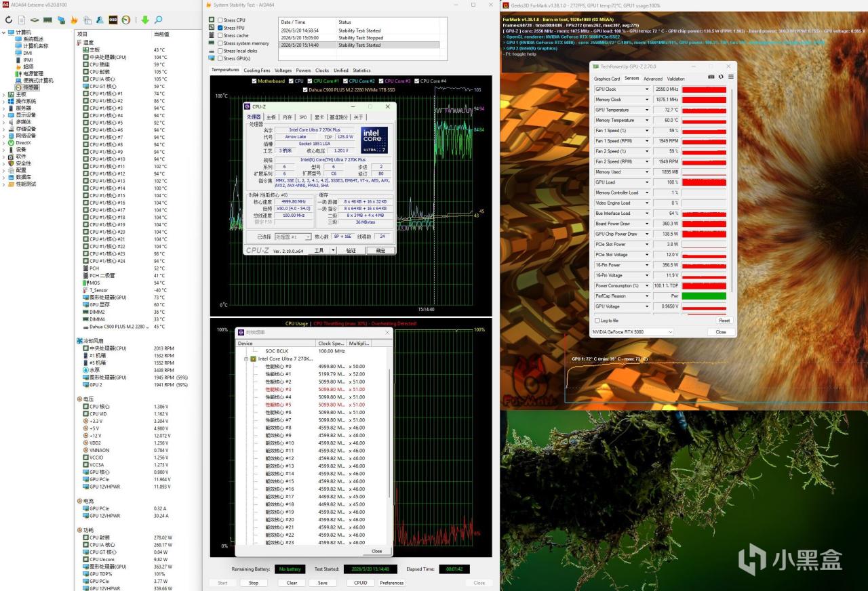Open the GPU Clock sensor dropdown
Screen dimensions: 868x591
coord(647,89)
